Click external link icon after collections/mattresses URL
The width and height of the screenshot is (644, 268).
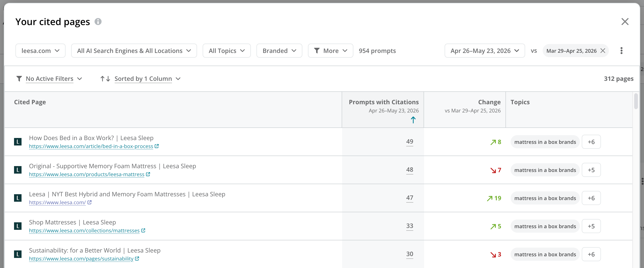click(x=143, y=230)
